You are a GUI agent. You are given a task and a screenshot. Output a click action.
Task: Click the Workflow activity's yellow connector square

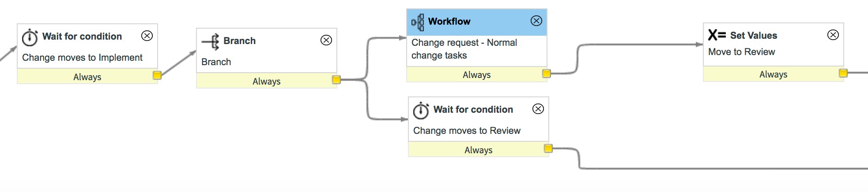coord(547,74)
